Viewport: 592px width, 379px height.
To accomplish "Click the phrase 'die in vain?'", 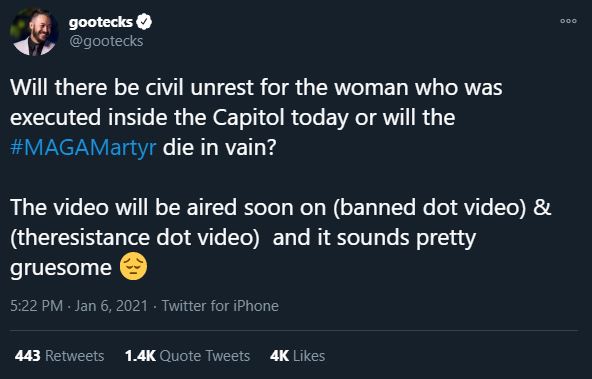I will [x=220, y=148].
